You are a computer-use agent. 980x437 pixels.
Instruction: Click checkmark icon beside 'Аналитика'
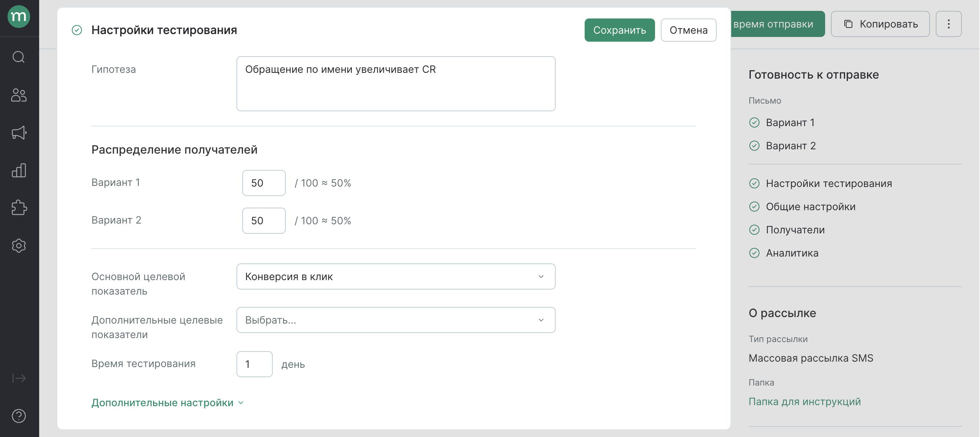tap(754, 253)
